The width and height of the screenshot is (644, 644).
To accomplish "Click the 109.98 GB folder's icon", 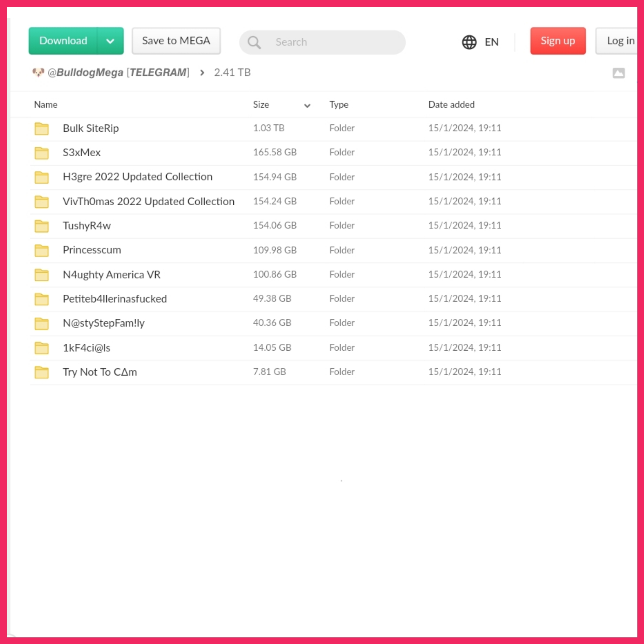I will [x=42, y=251].
